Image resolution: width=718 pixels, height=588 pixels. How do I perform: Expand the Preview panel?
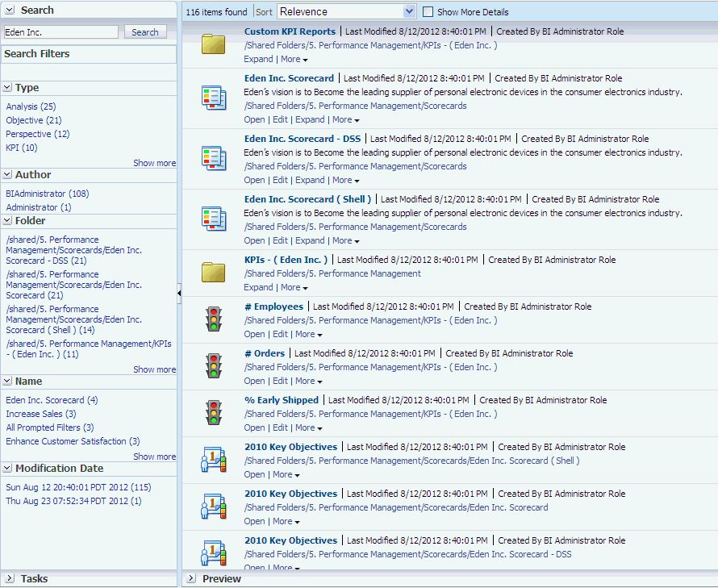[x=191, y=578]
